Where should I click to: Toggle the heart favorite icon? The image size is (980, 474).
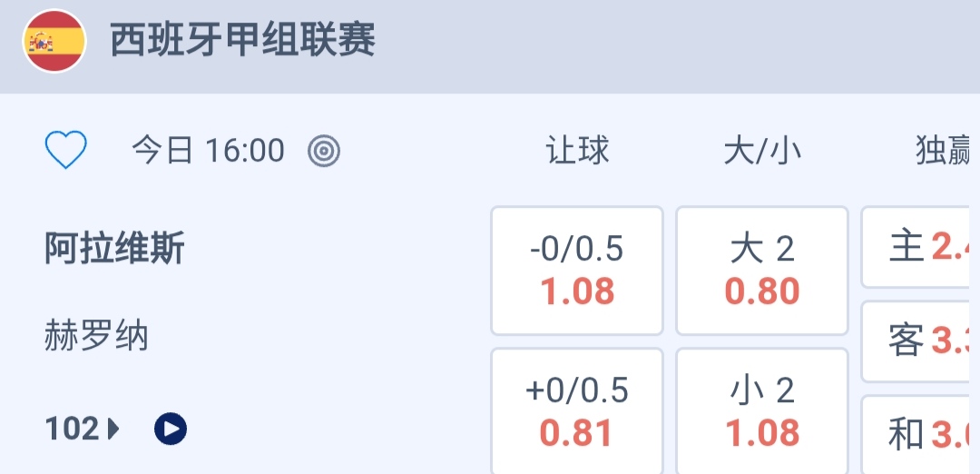click(66, 150)
